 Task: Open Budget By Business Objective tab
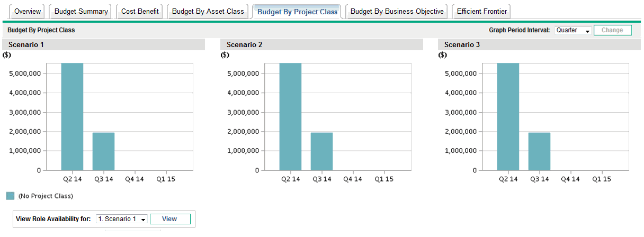coord(397,11)
